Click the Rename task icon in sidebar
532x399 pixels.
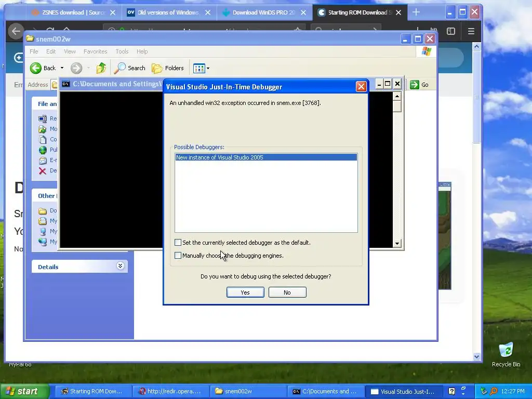point(43,118)
